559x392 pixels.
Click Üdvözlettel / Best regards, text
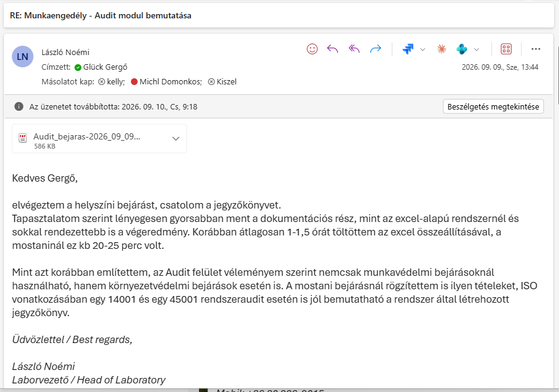pyautogui.click(x=72, y=339)
